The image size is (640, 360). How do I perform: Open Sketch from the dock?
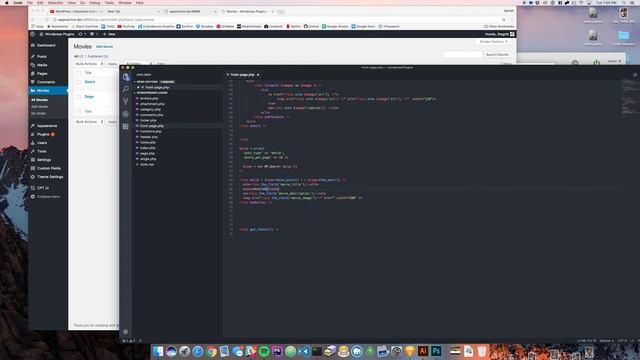(409, 351)
